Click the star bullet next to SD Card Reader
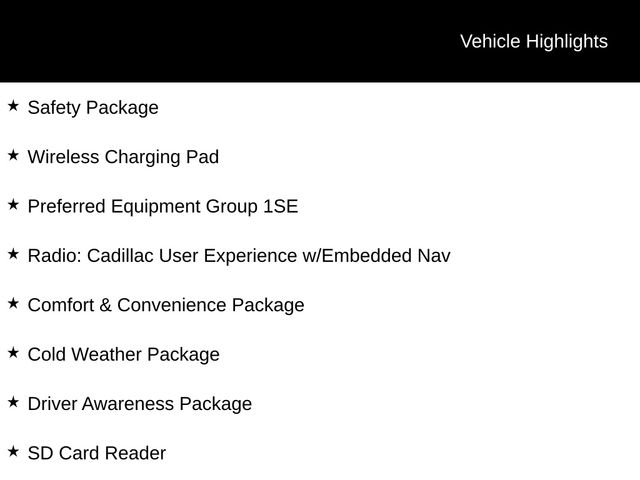This screenshot has height=480, width=640. tap(13, 452)
